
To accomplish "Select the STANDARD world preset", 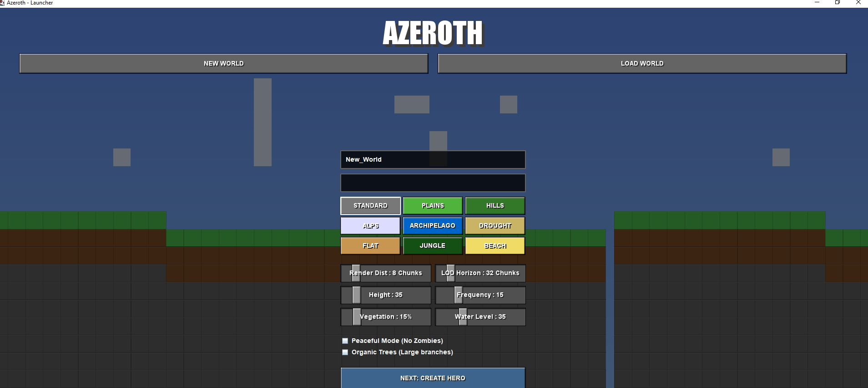I will click(x=370, y=205).
